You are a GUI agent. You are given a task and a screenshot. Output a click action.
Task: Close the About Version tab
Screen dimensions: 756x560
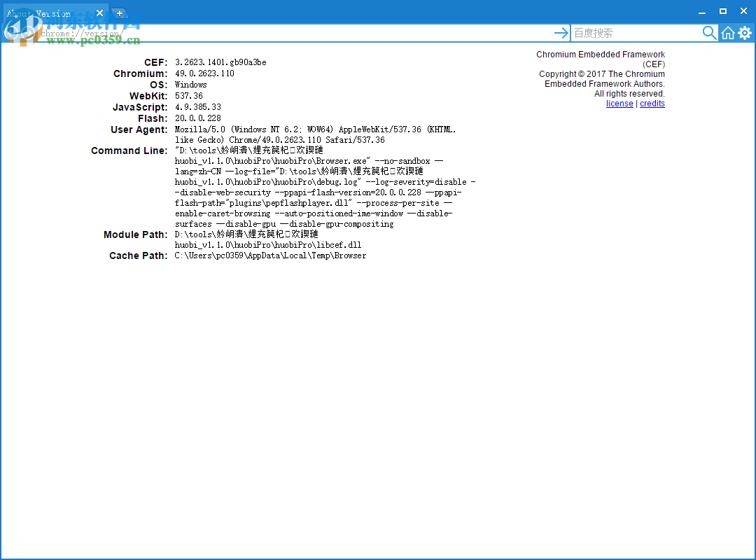[x=99, y=12]
